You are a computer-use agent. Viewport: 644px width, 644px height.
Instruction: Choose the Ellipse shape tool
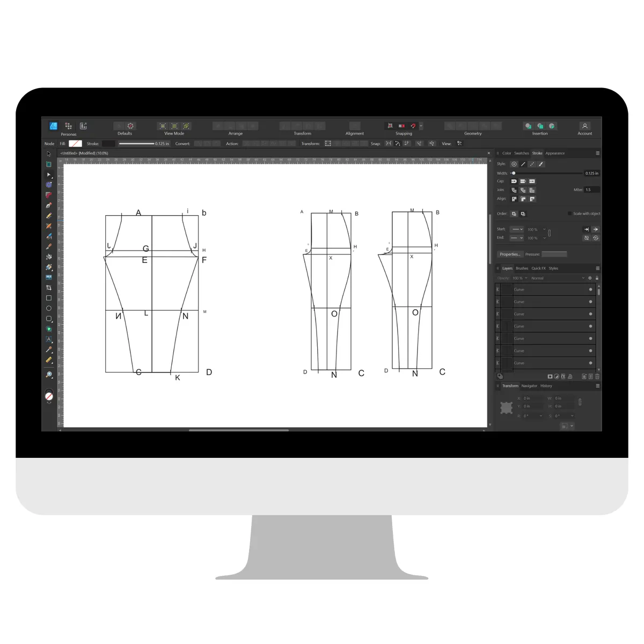[x=49, y=309]
